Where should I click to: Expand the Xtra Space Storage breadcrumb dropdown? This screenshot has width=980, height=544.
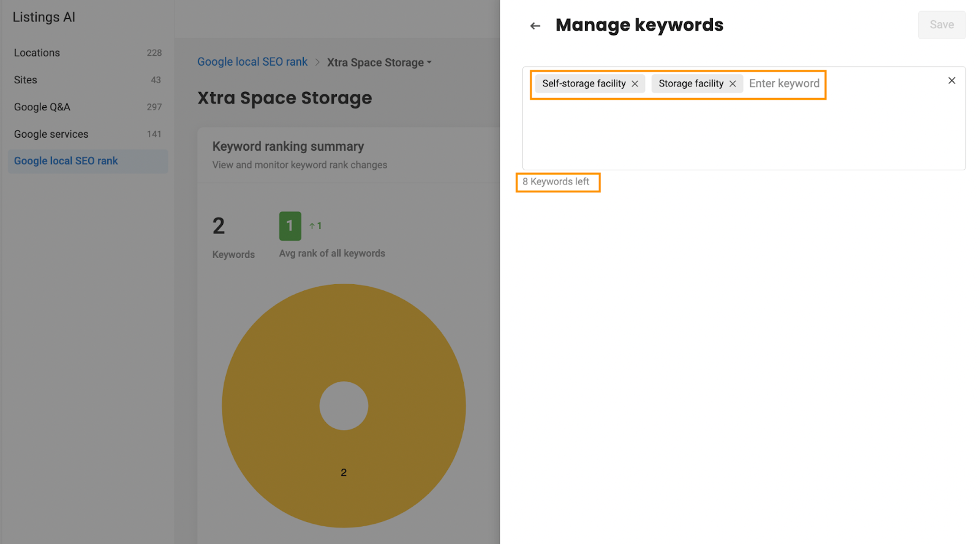(x=379, y=62)
